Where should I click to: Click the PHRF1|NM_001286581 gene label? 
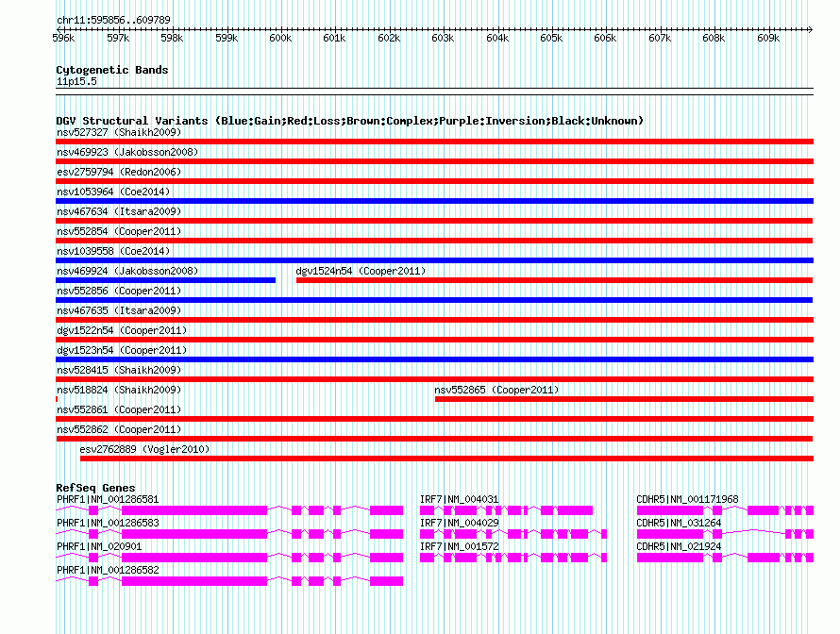[108, 499]
